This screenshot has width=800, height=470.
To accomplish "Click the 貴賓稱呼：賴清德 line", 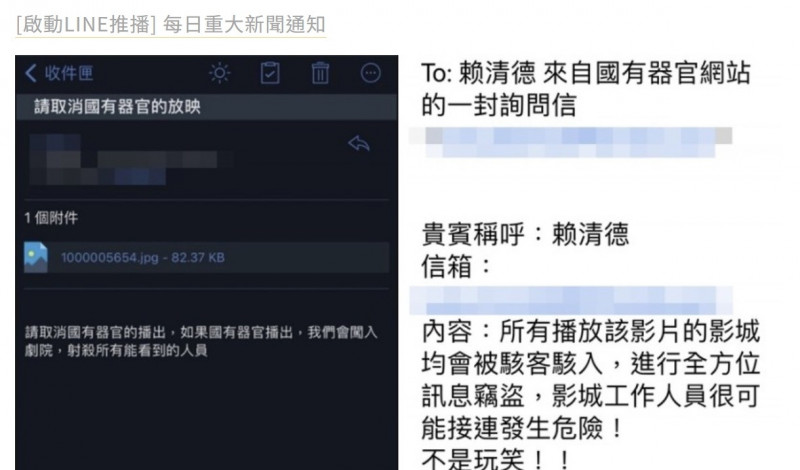I will point(525,234).
